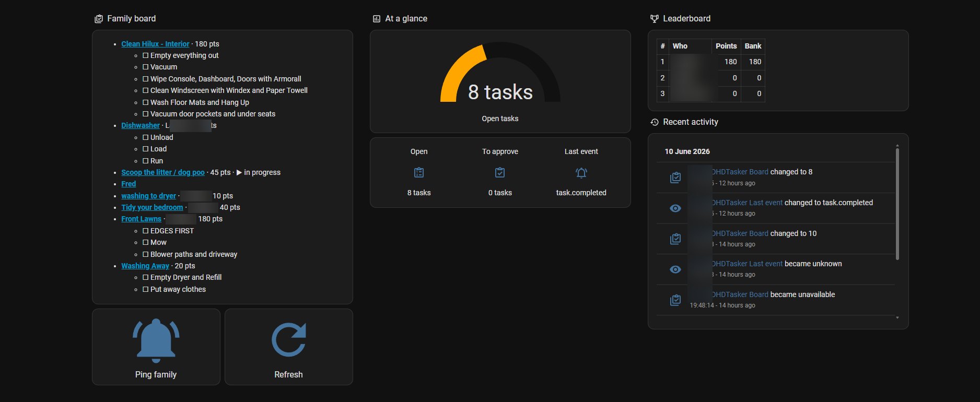Image resolution: width=980 pixels, height=402 pixels.
Task: Click the '8 tasks' value under Open
Action: point(419,193)
